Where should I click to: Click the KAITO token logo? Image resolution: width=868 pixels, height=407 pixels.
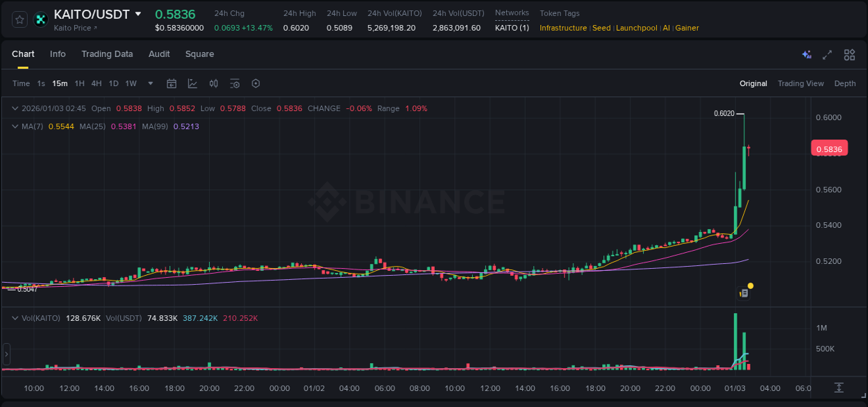[x=40, y=19]
